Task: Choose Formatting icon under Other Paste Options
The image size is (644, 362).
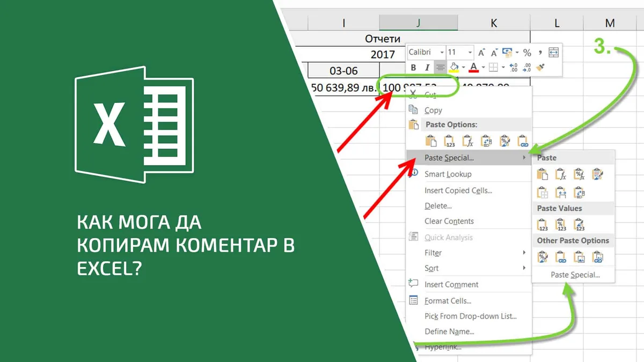Action: pyautogui.click(x=543, y=257)
